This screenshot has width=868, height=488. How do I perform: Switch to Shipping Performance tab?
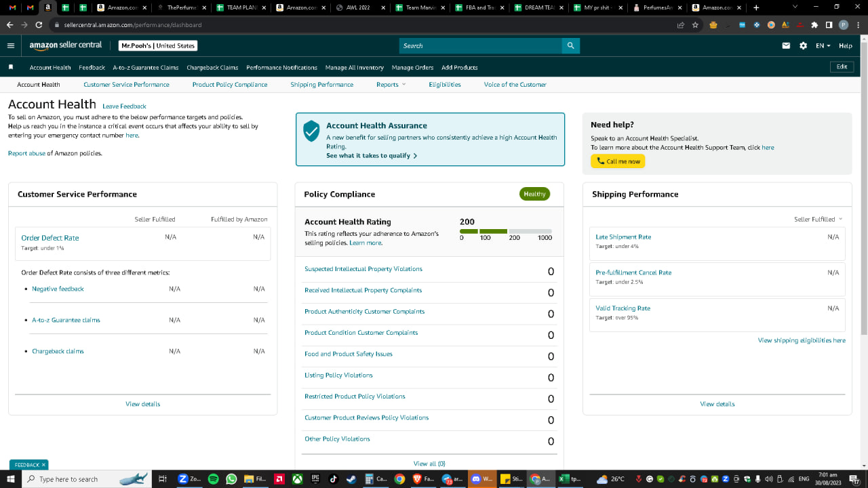(x=321, y=85)
